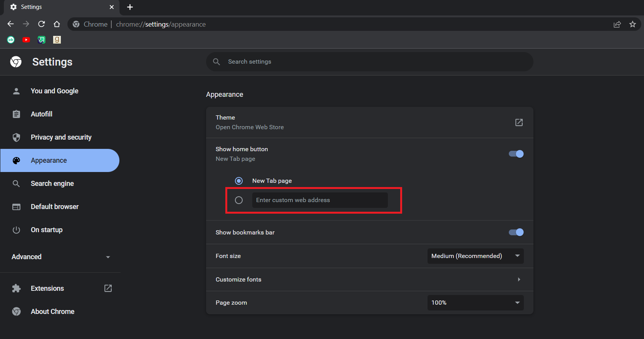Expand Customize fonts with the arrow
Image resolution: width=644 pixels, height=339 pixels.
point(519,280)
